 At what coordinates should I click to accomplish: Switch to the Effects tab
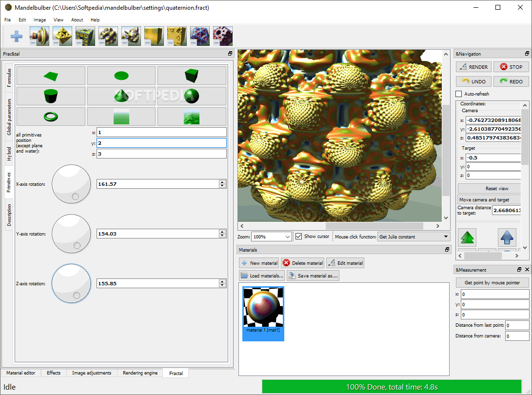(54, 373)
